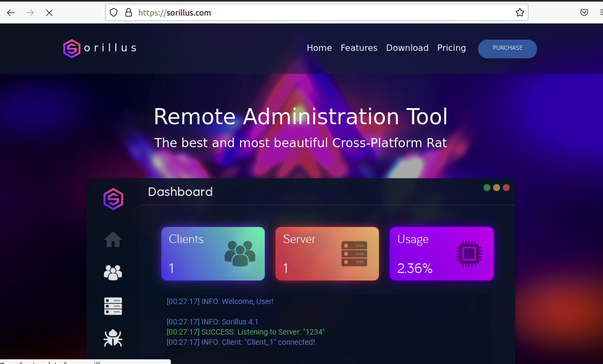Click the 'Client_1 connected' log line
The image size is (603, 364).
coord(241,342)
